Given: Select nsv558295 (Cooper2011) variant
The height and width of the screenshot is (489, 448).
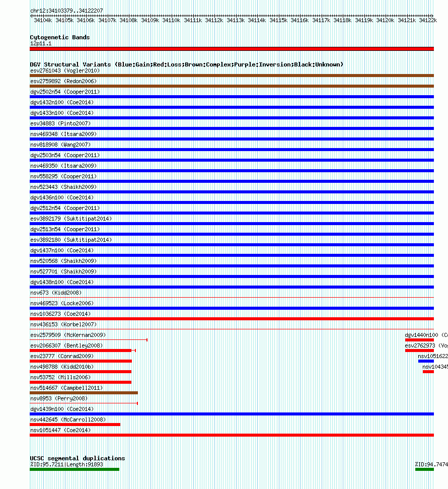Looking at the screenshot, I should pyautogui.click(x=63, y=177).
